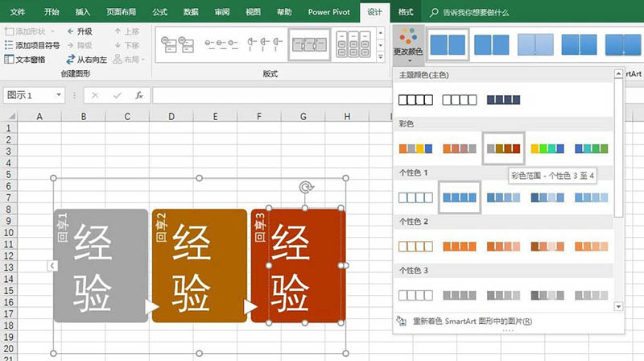Expand the layouts gallery more button
This screenshot has width=644, height=361.
(381, 57)
